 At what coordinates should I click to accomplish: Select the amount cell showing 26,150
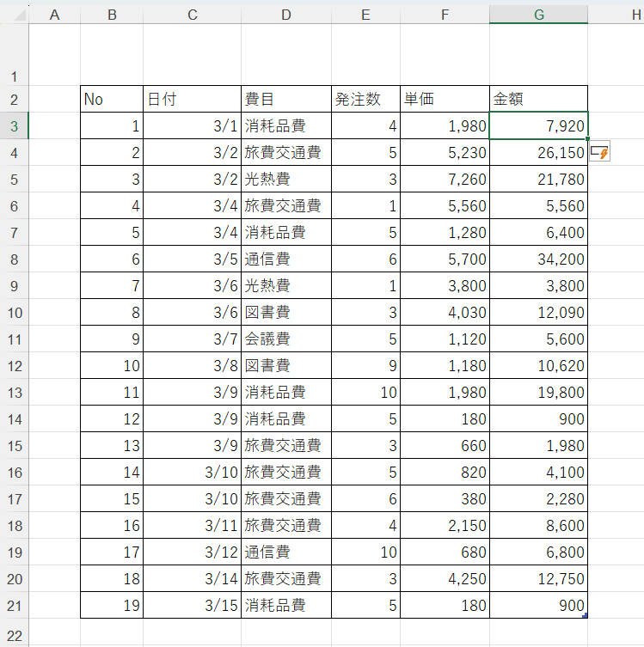coord(538,153)
